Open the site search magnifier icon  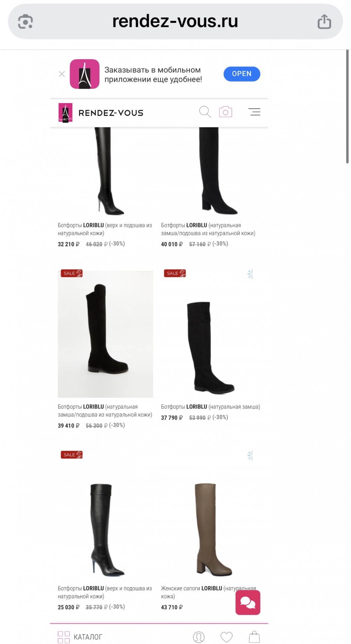(x=205, y=112)
